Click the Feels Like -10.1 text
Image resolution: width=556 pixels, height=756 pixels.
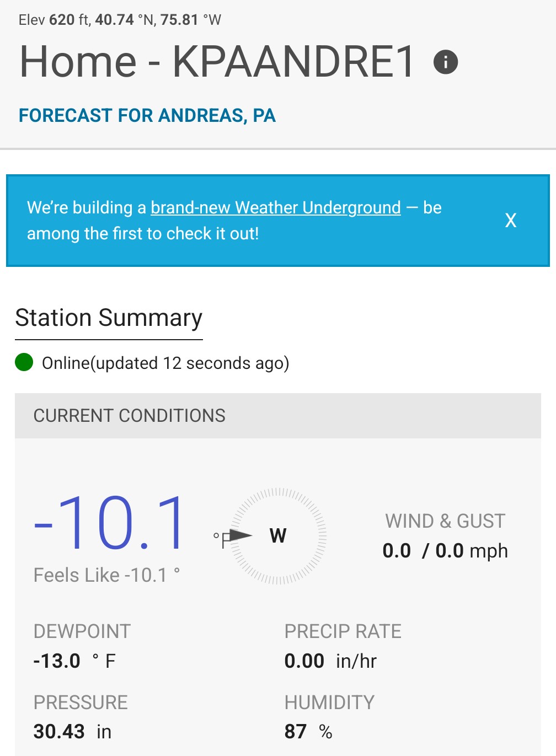(106, 575)
